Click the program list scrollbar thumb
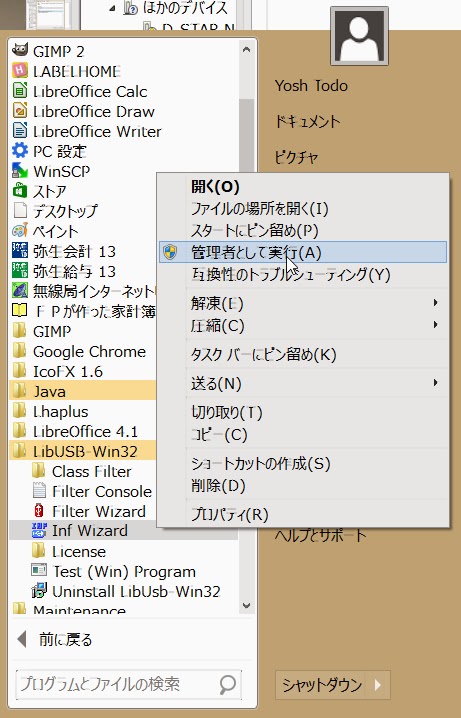461x718 pixels. tap(246, 137)
